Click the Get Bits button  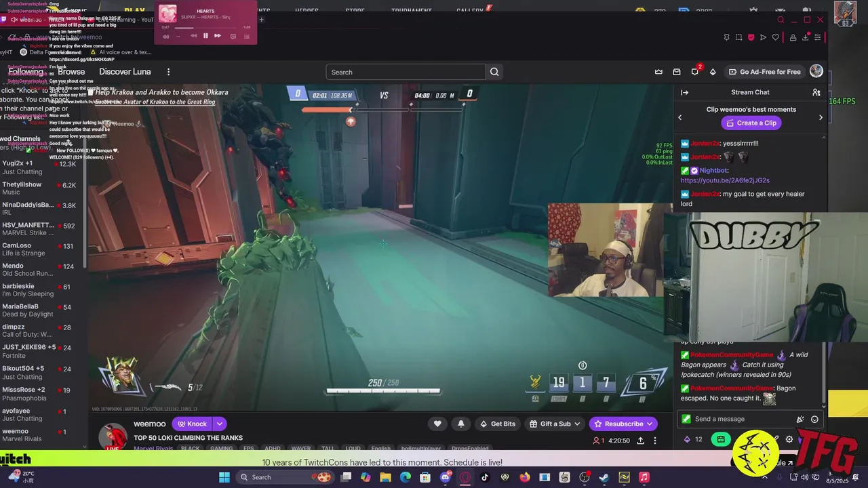[498, 424]
